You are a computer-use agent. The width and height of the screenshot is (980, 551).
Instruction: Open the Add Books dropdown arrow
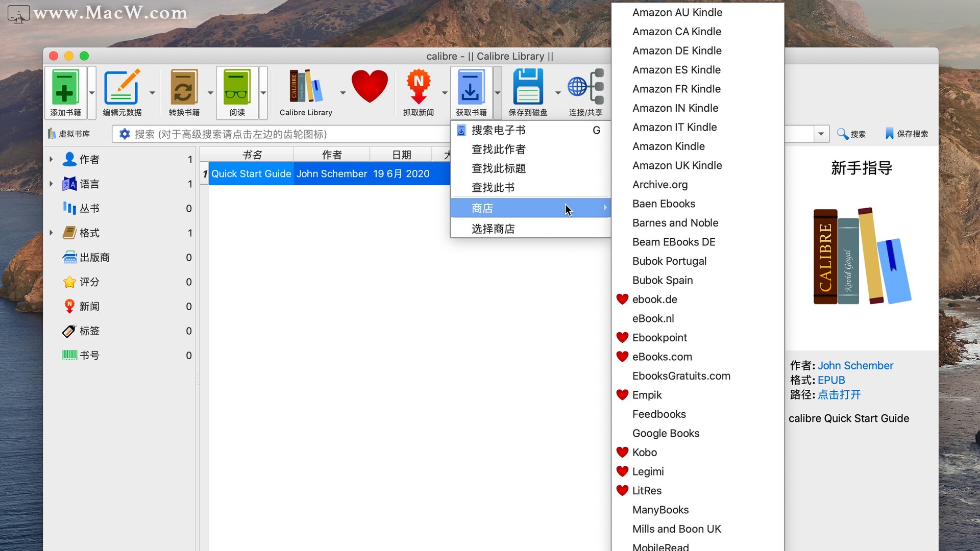[x=92, y=93]
